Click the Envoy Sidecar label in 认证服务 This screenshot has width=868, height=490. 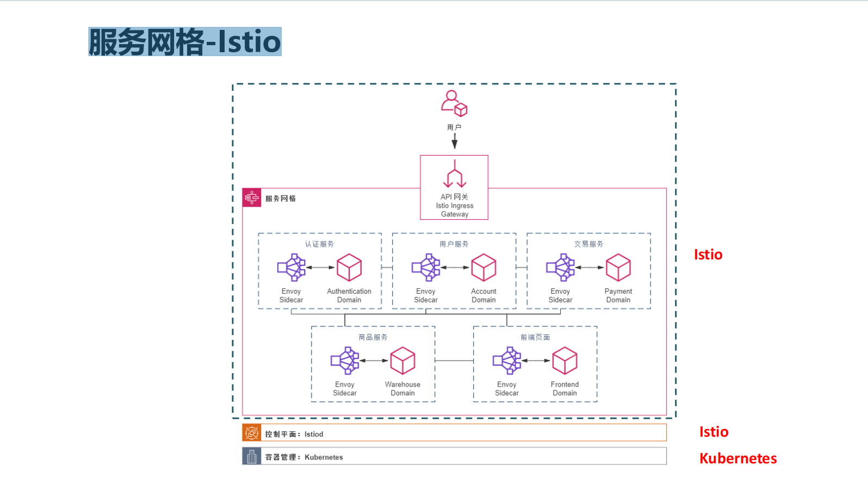(x=292, y=295)
